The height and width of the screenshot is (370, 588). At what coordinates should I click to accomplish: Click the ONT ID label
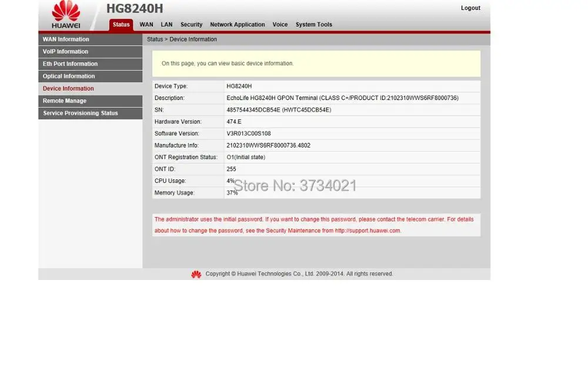[165, 169]
